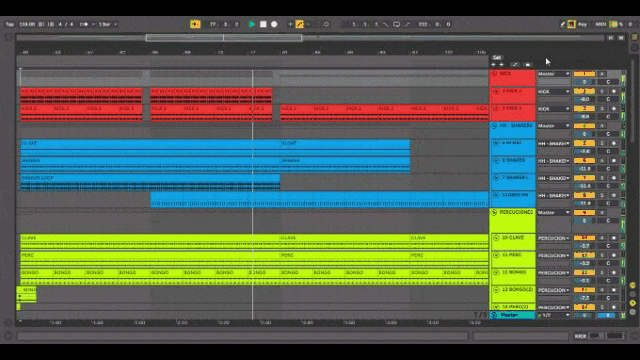This screenshot has height=360, width=640.
Task: Jump to next locator arrow
Action: [501, 64]
